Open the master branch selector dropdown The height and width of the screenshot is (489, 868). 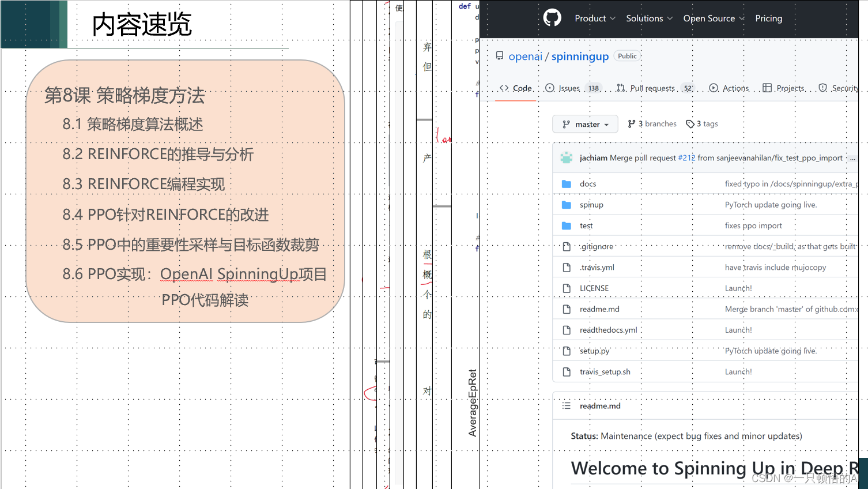(x=585, y=124)
